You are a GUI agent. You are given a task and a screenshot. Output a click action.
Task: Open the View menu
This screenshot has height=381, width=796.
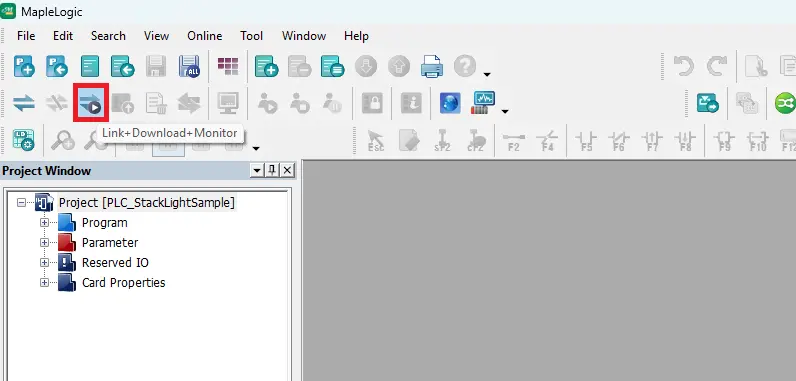(156, 36)
